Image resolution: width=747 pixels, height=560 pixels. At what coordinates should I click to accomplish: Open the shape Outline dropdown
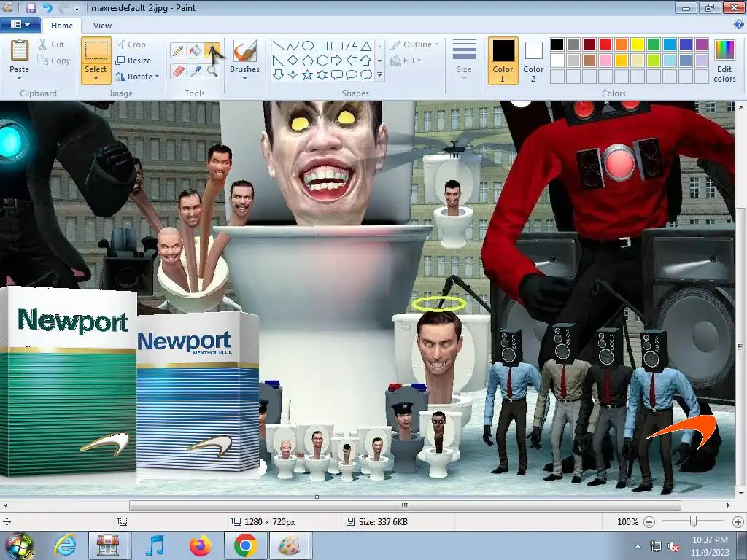[x=414, y=44]
